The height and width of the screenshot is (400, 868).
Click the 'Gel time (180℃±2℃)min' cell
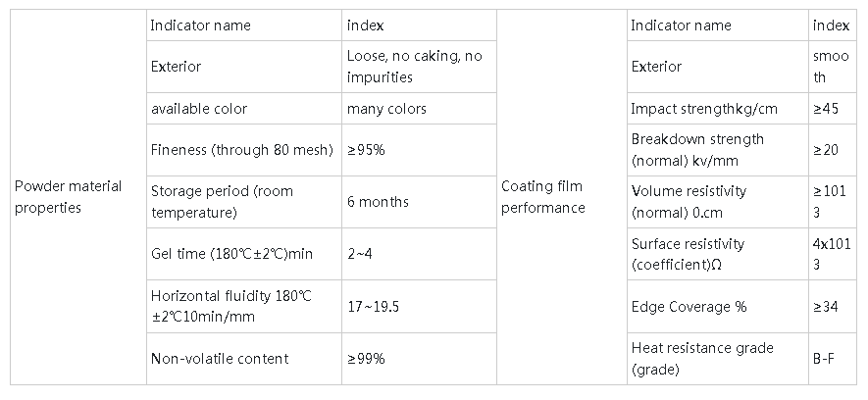coord(231,254)
